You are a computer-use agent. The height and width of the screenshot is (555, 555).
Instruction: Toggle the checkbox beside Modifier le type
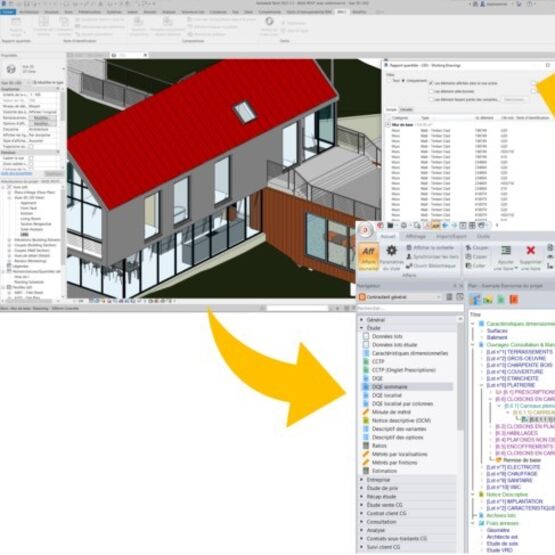[x=35, y=82]
